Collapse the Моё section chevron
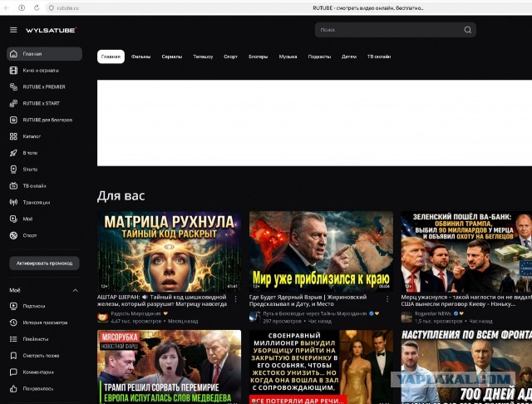 (76, 290)
